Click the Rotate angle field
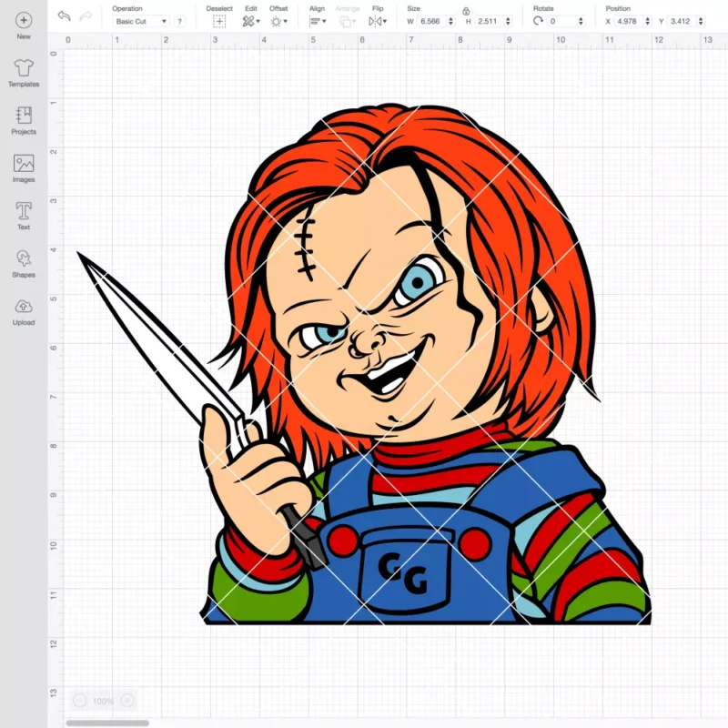This screenshot has width=728, height=728. click(x=561, y=21)
